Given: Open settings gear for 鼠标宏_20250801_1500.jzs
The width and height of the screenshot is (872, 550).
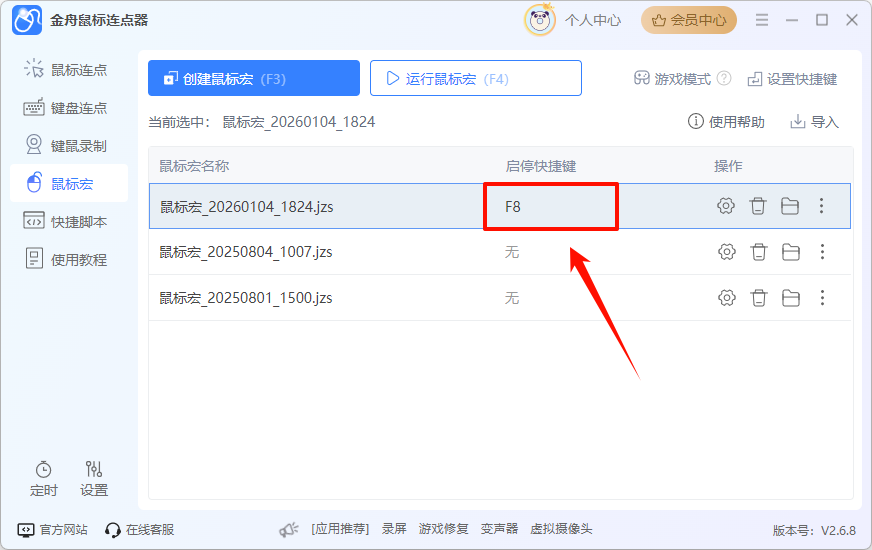Looking at the screenshot, I should [x=727, y=298].
